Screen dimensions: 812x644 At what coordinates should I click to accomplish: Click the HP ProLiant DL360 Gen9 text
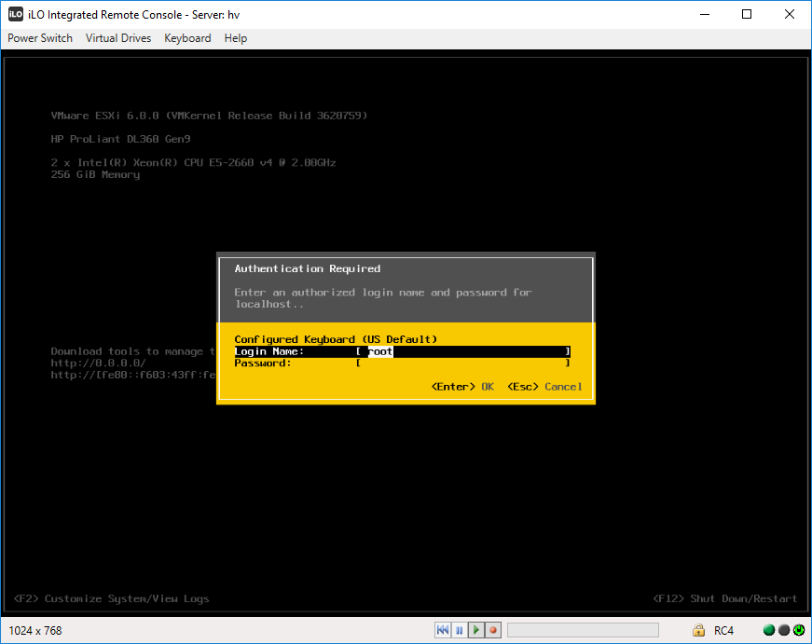point(120,139)
